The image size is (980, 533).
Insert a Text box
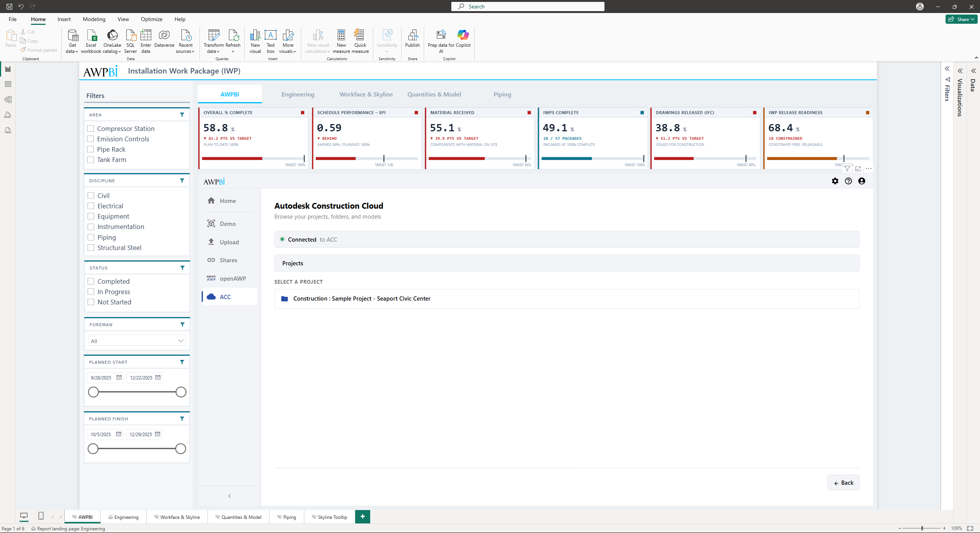[271, 41]
